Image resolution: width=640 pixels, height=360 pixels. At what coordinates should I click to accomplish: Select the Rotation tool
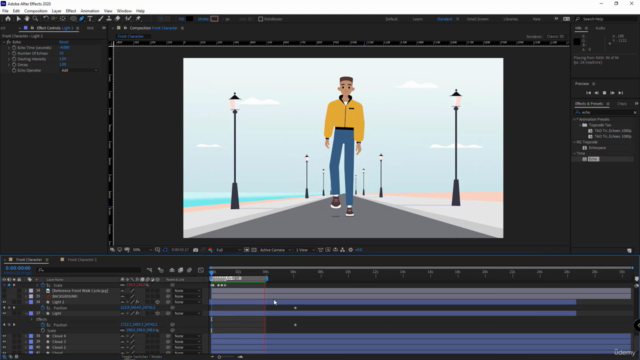46,19
